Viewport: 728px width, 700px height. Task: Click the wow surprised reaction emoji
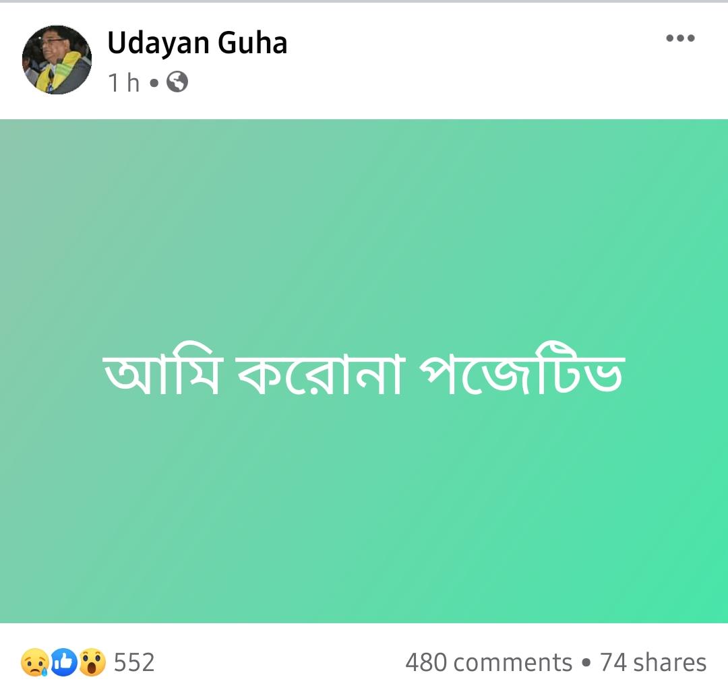(92, 662)
